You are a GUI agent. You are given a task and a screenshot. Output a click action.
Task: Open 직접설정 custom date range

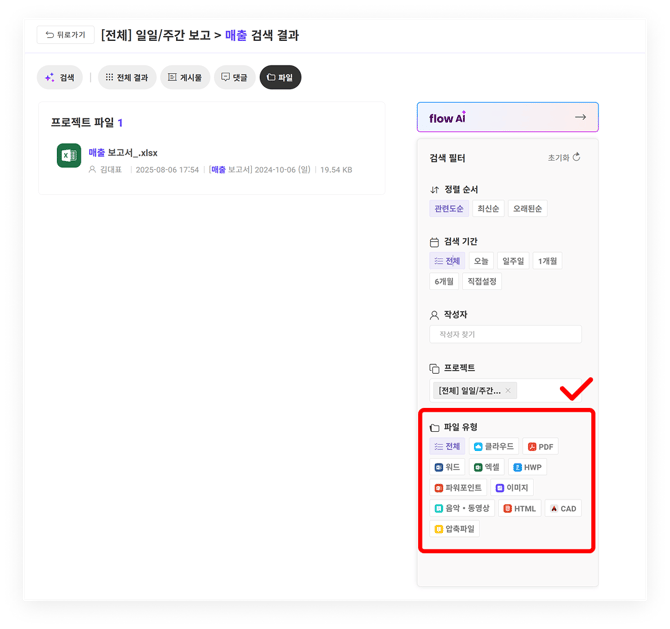482,282
